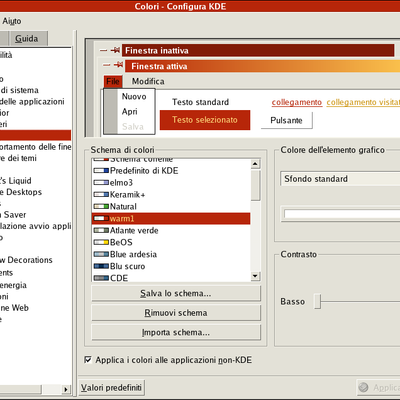
Task: Click the Contrasto slider handle near Basso
Action: 318,301
